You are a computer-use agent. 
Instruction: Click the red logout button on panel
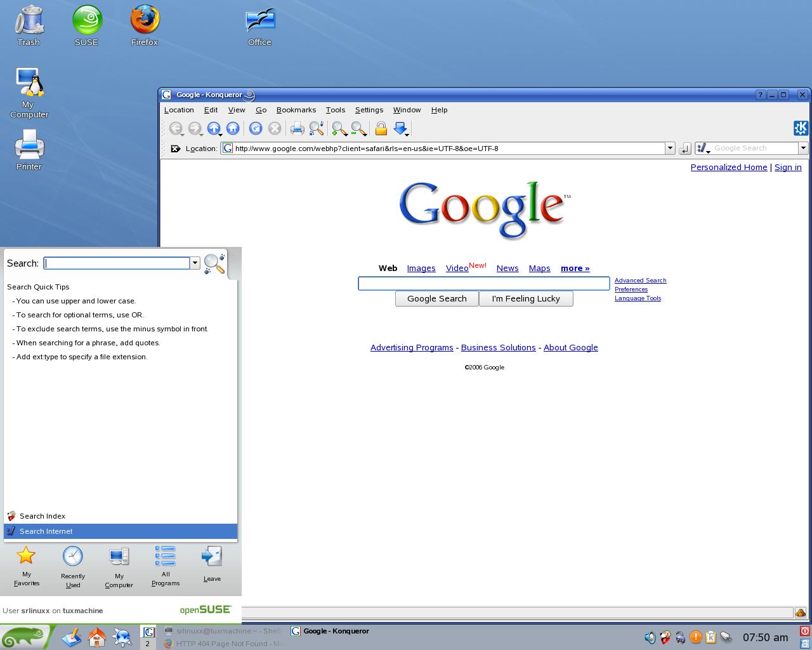pyautogui.click(x=805, y=631)
